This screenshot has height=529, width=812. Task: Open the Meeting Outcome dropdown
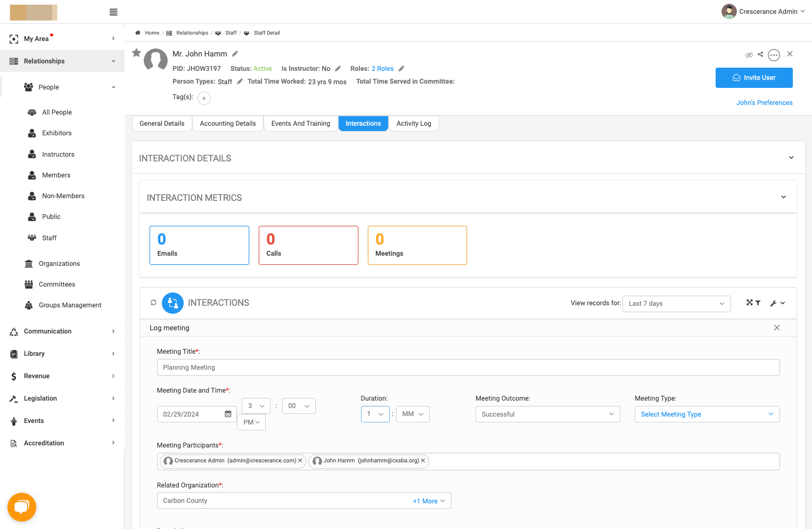point(547,414)
